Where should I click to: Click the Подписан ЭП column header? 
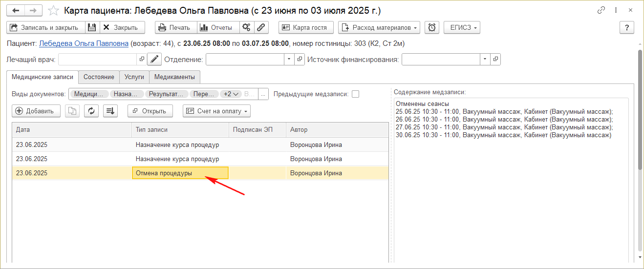pos(258,129)
